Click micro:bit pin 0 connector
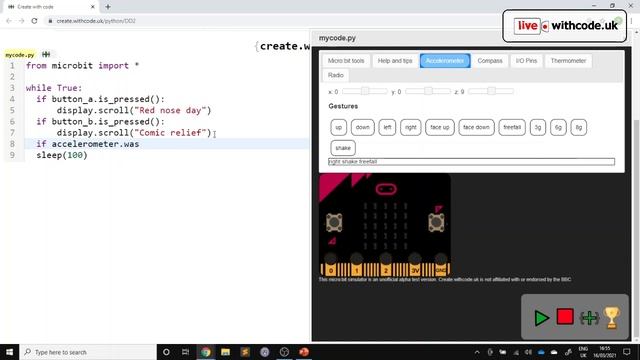Viewport: 640px width, 360px height. [331, 270]
